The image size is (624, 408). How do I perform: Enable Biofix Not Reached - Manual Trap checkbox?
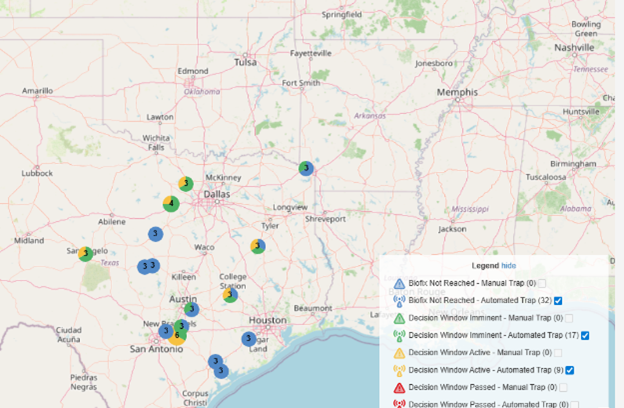542,283
